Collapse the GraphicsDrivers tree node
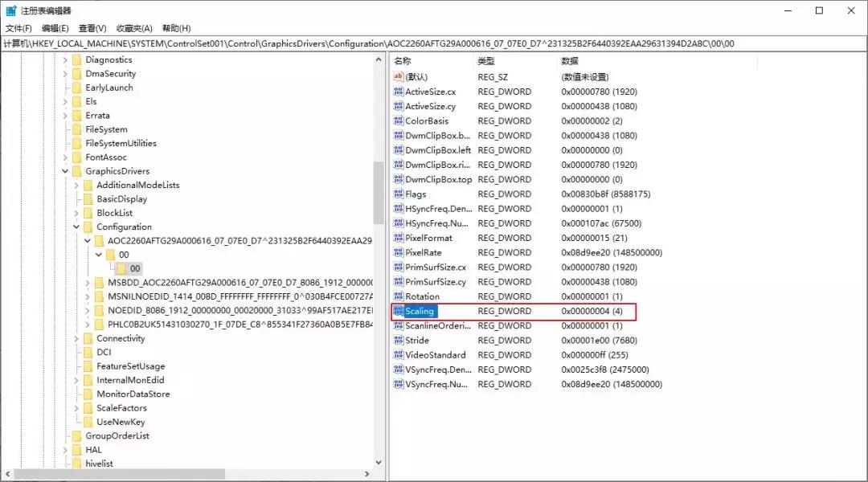The width and height of the screenshot is (868, 482). click(x=66, y=170)
